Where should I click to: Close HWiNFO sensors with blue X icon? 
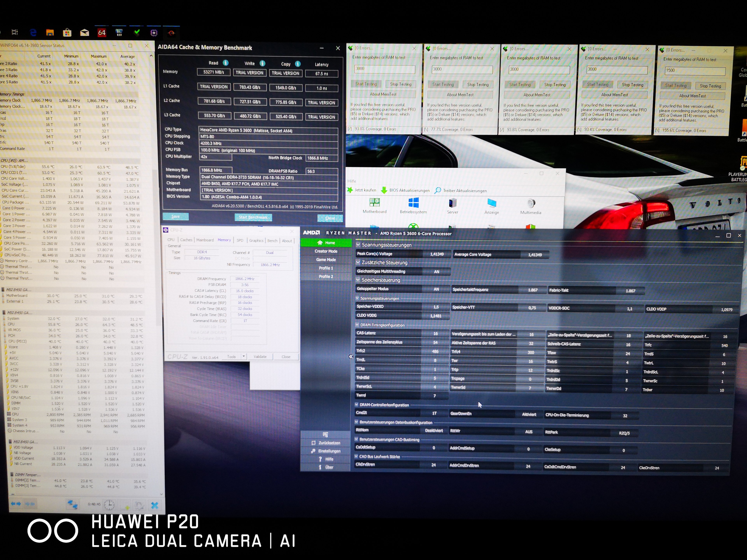tap(155, 505)
